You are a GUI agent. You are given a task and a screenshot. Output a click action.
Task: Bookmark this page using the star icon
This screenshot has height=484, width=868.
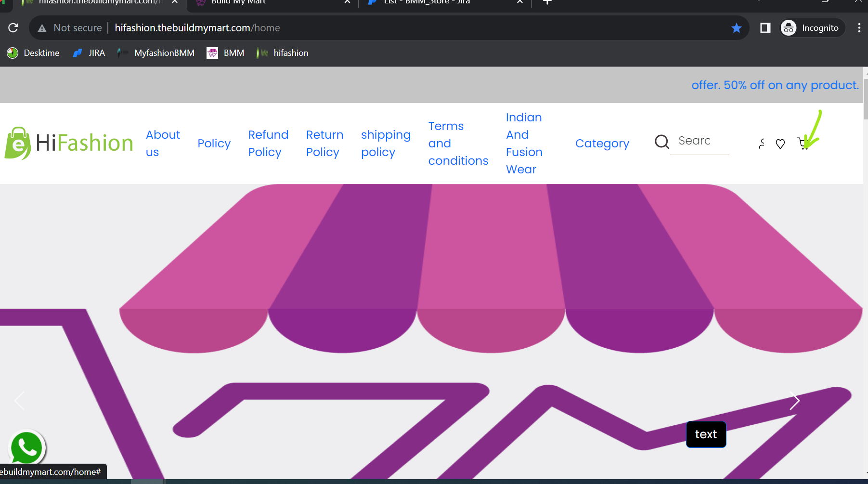737,28
